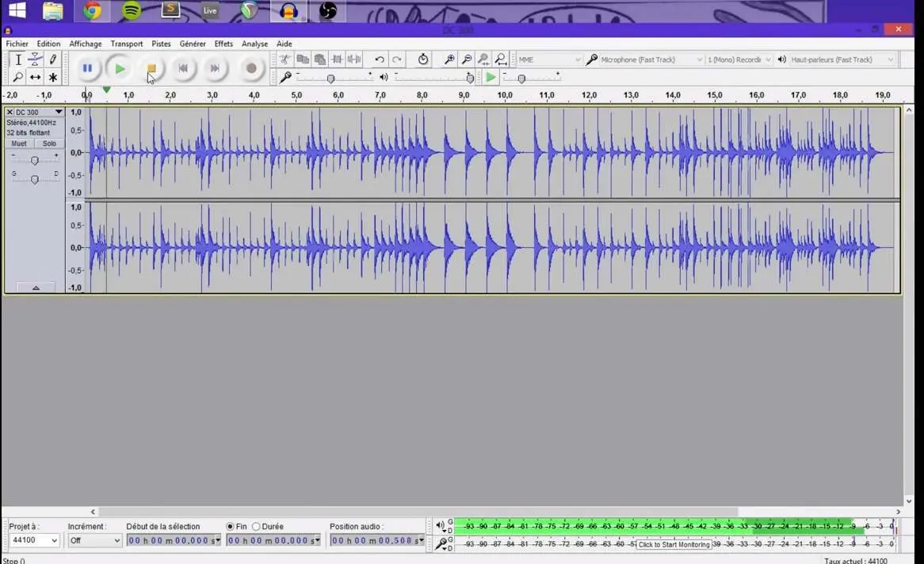Mute the DC 300 track

click(x=19, y=143)
